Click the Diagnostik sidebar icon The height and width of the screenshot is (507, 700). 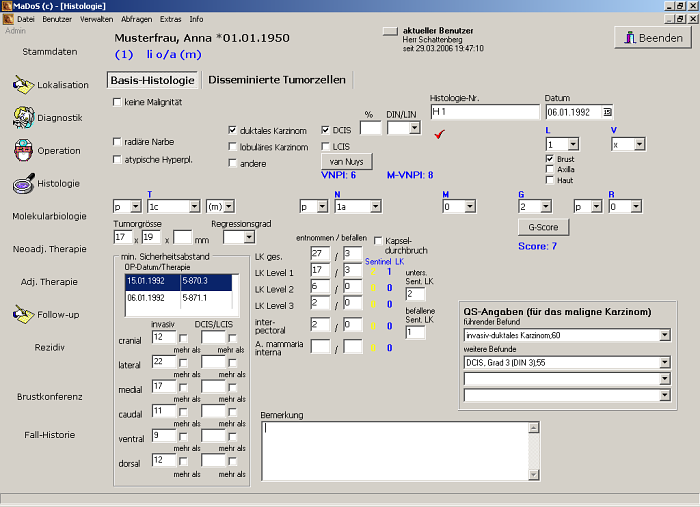pos(23,118)
